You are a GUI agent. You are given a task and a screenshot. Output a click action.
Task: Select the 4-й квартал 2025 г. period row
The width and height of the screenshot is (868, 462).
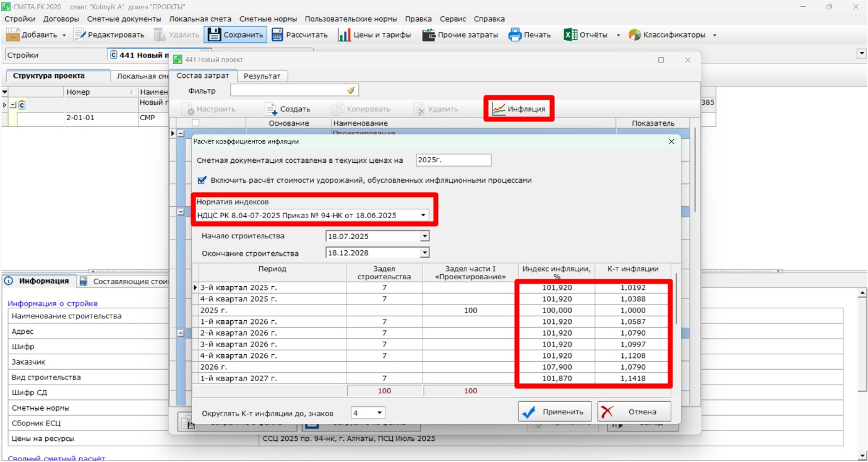tap(432, 299)
